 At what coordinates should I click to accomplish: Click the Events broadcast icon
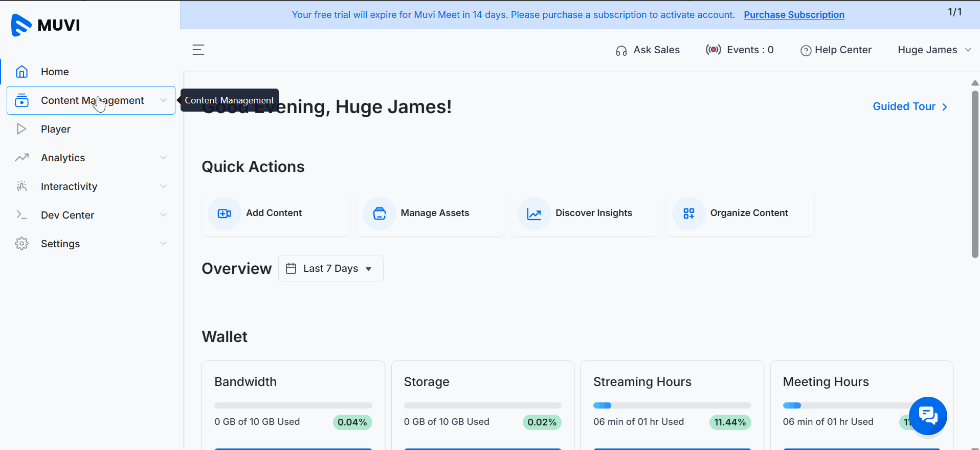coord(713,50)
